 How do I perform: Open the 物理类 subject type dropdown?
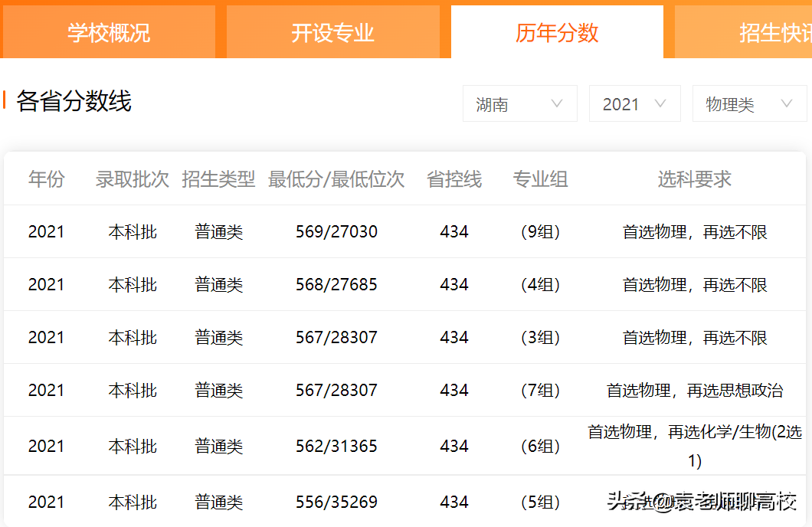[x=748, y=103]
